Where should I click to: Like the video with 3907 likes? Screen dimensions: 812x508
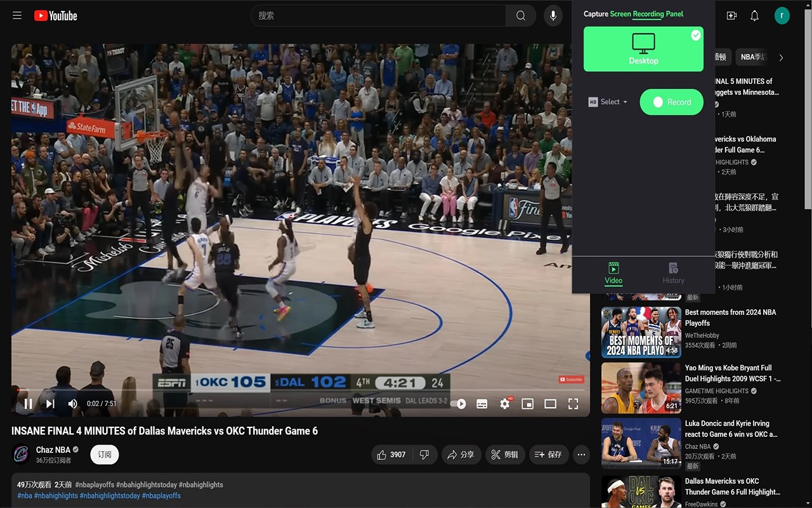click(391, 455)
